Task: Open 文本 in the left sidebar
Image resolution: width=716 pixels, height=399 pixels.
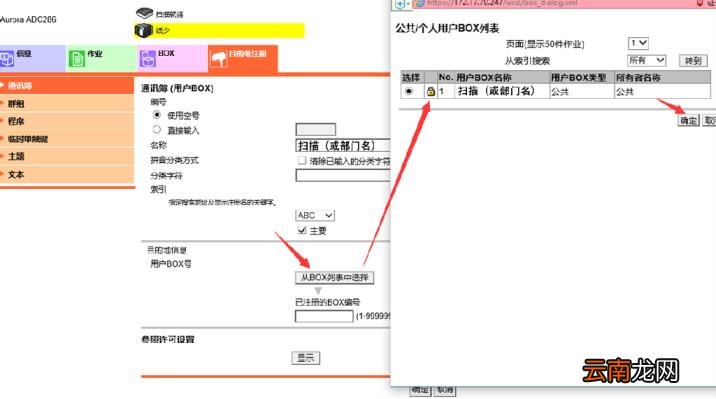Action: 67,174
